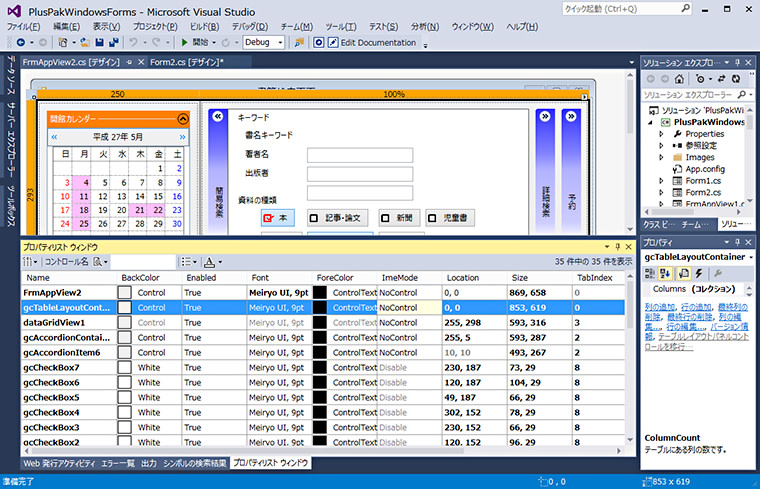Click the blue left double-arrow panel icon
Screen dimensions: 760x489
point(218,116)
